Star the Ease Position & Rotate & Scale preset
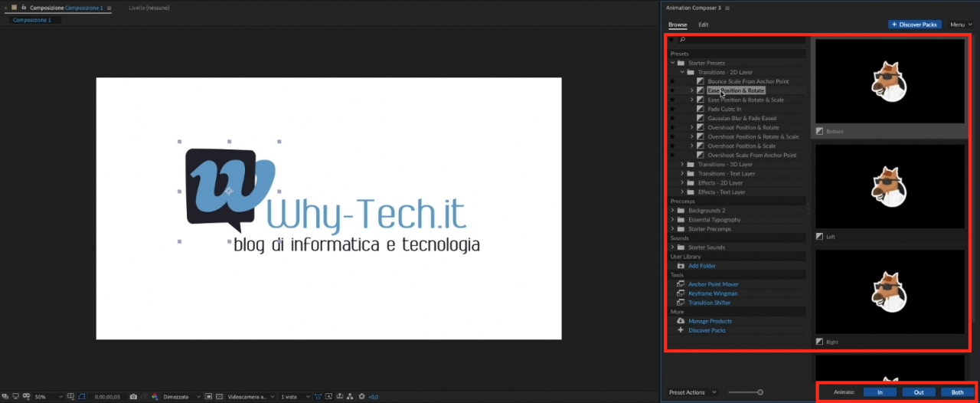Viewport: 980px width, 403px height. click(672, 100)
